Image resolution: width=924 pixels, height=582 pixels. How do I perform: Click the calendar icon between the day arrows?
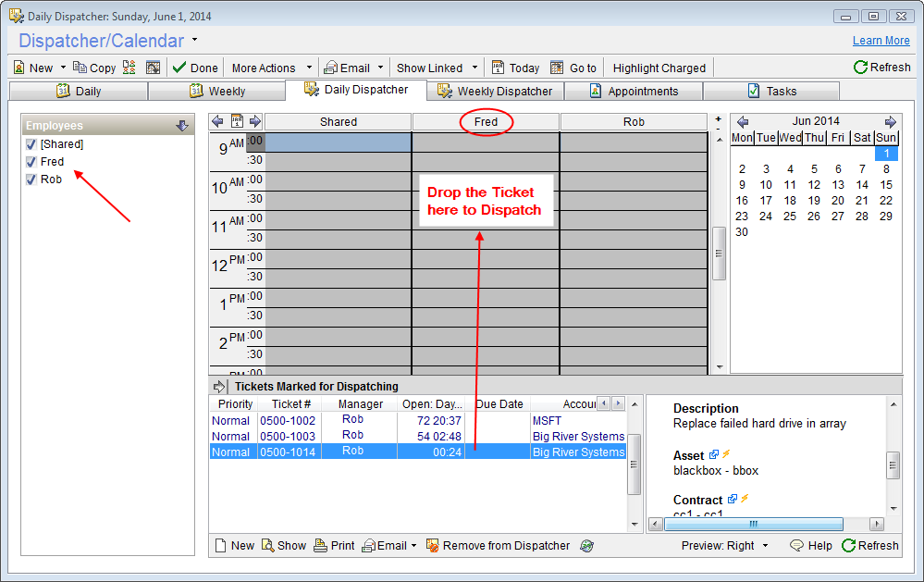[237, 121]
